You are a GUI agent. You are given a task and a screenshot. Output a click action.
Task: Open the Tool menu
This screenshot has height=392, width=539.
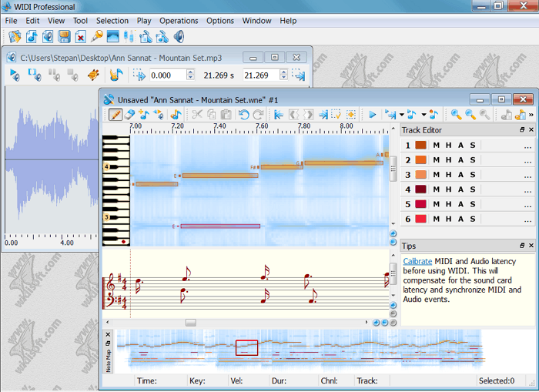[x=80, y=21]
